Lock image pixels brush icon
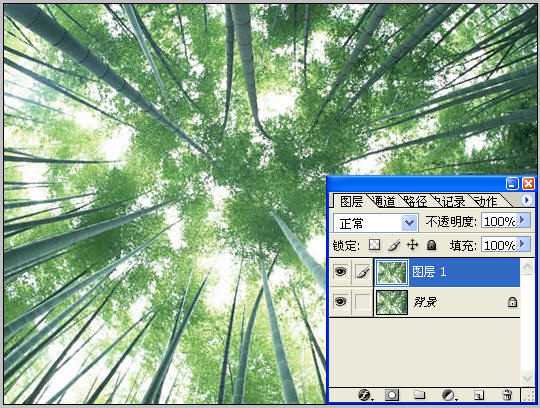 (x=394, y=245)
